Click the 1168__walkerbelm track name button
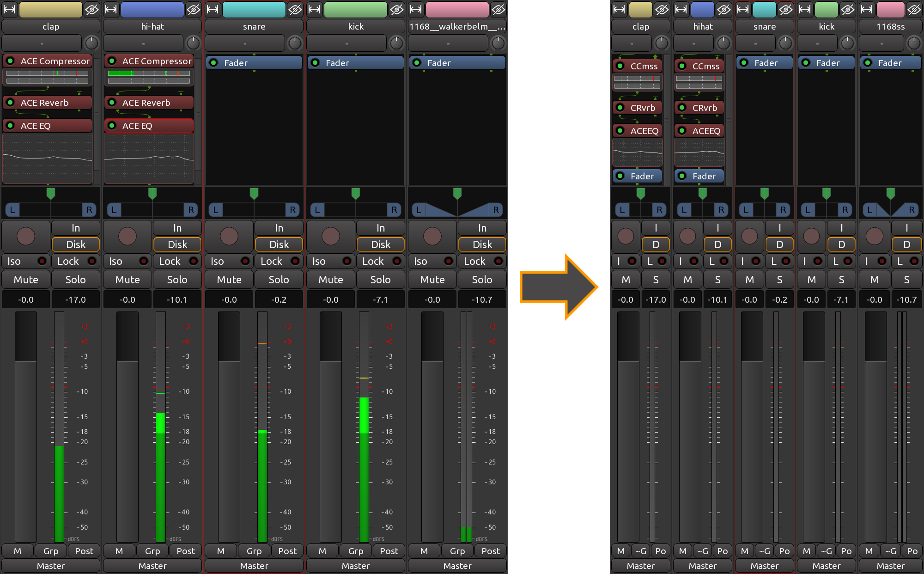The width and height of the screenshot is (924, 574). point(457,26)
